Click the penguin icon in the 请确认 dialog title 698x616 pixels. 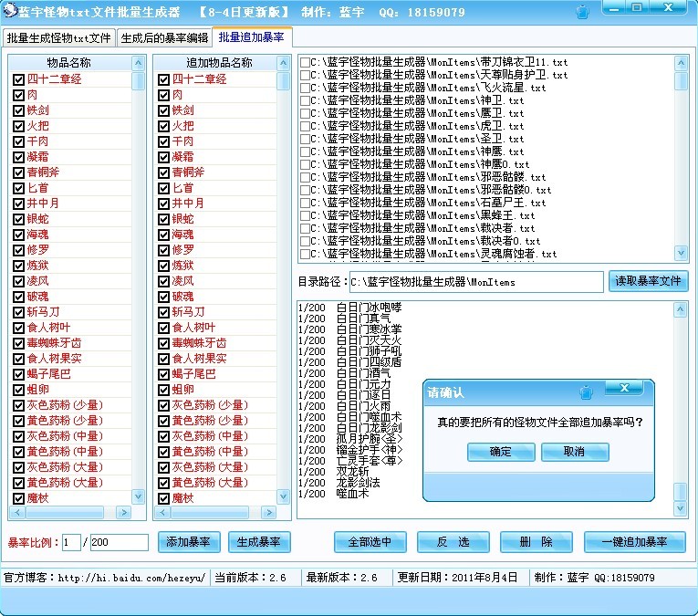(x=586, y=392)
